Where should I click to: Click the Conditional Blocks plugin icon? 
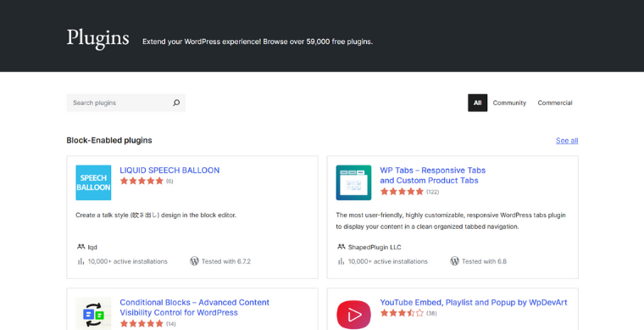[93, 314]
